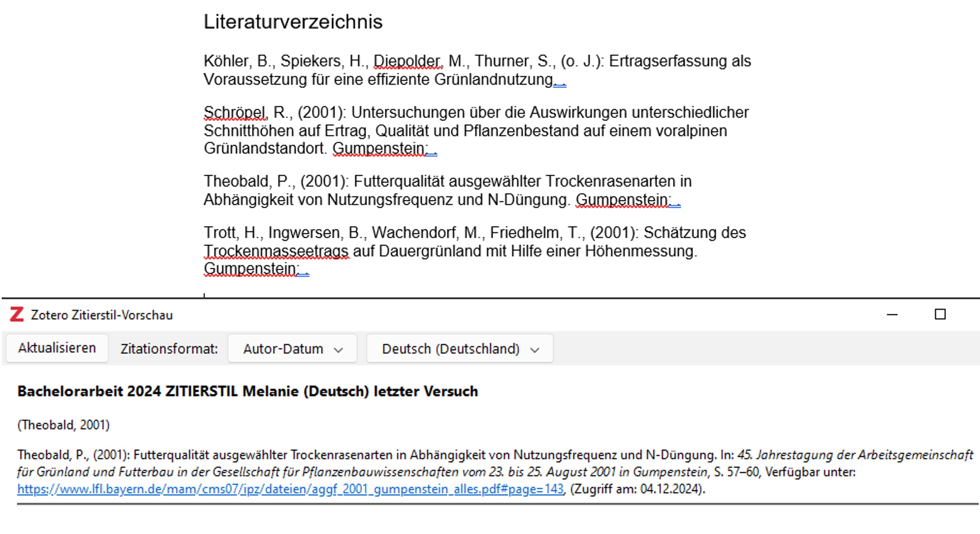Click the chevron arrow beside Autor-Datum
Viewport: 980px width, 534px height.
[338, 349]
